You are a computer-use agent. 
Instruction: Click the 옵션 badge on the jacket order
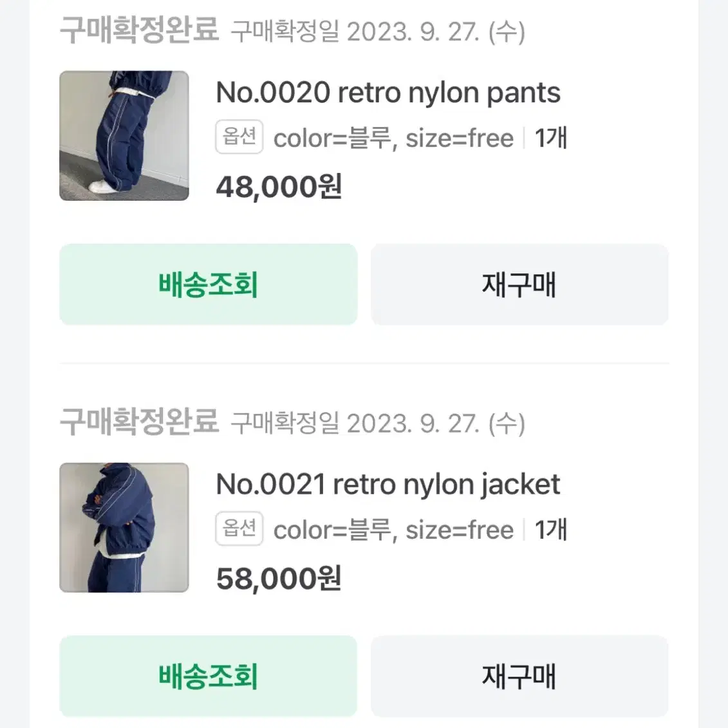[x=239, y=529]
